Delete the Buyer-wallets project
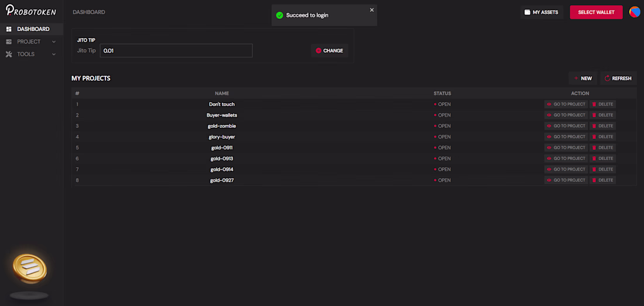 (602, 115)
